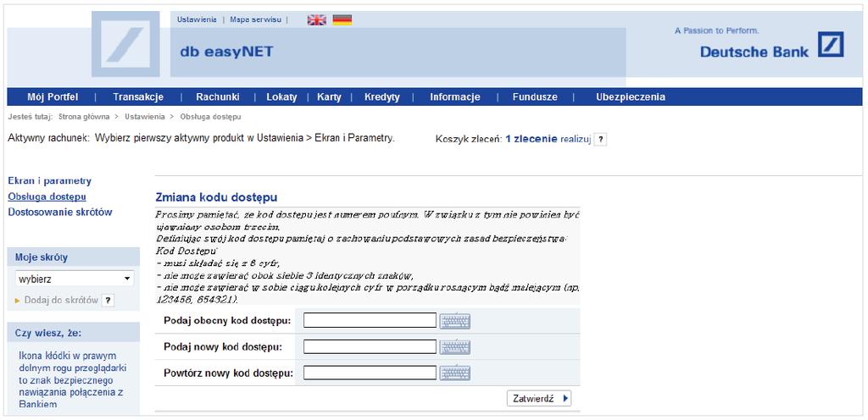
Task: Click Obsługa dostępu in the breadcrumb trail
Action: 210,117
